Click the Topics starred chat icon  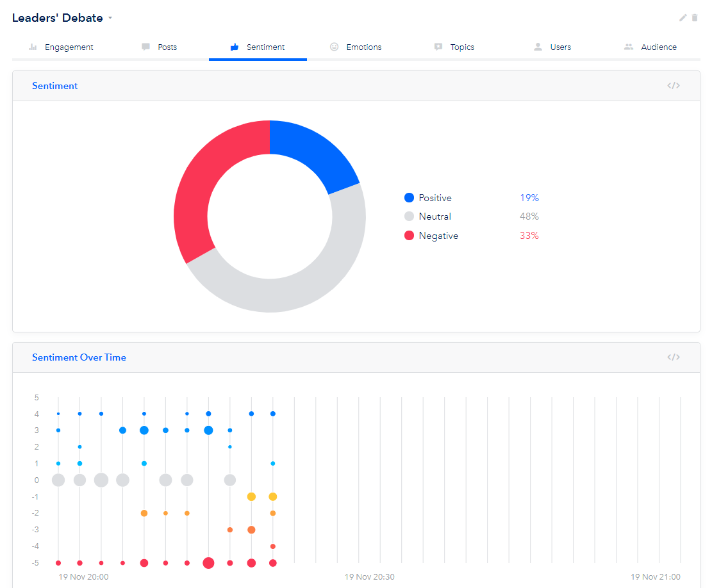pyautogui.click(x=438, y=47)
